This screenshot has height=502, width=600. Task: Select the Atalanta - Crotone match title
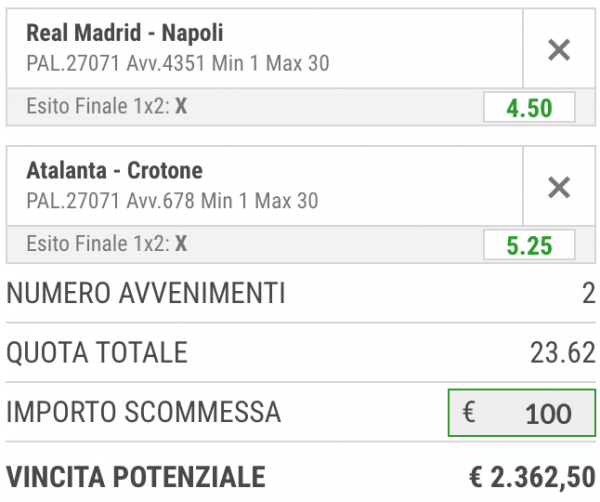114,170
